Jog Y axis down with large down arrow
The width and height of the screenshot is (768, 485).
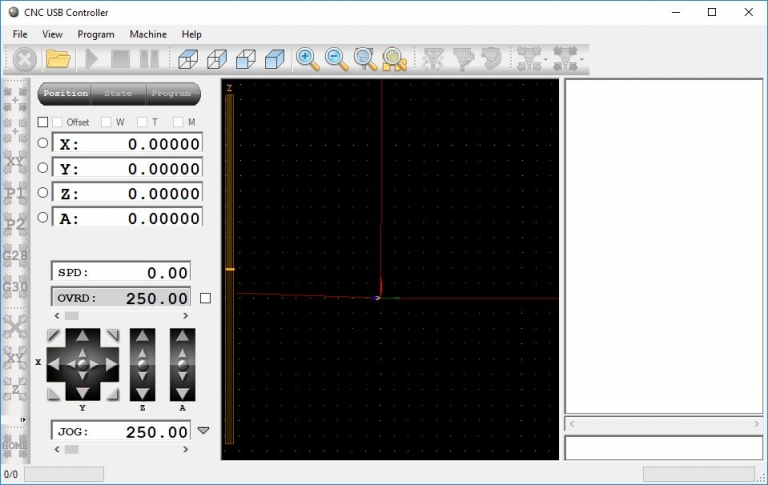click(x=82, y=392)
